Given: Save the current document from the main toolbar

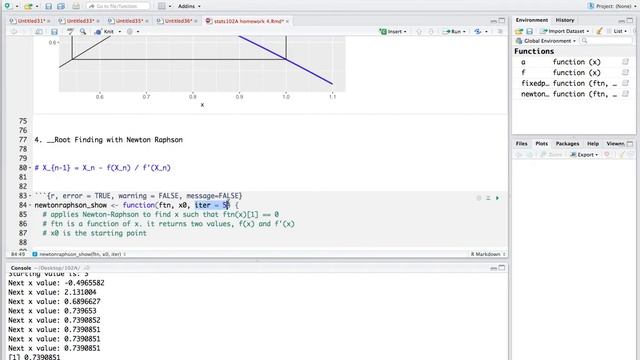Looking at the screenshot, I should (x=49, y=6).
